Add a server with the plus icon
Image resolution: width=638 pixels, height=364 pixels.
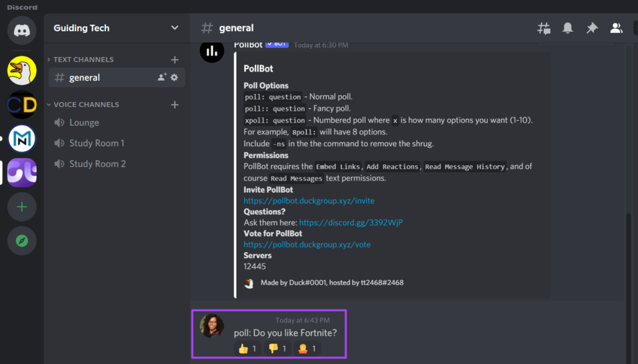point(22,207)
